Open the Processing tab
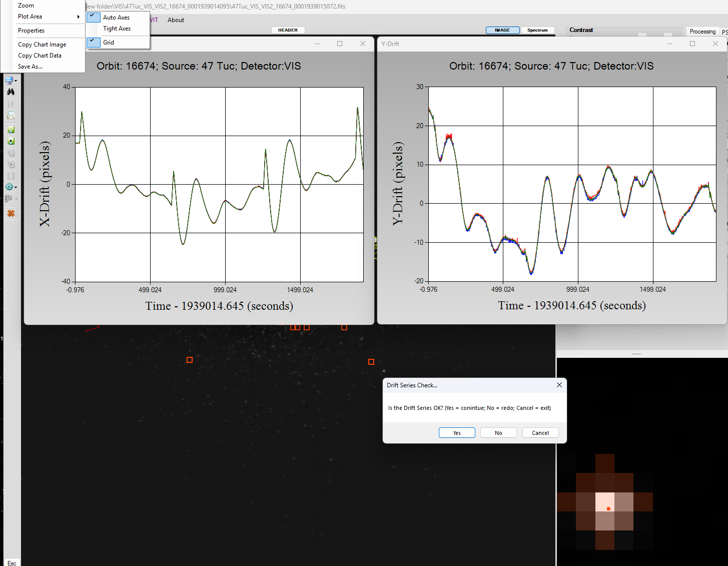Viewport: 728px width, 566px height. click(702, 32)
